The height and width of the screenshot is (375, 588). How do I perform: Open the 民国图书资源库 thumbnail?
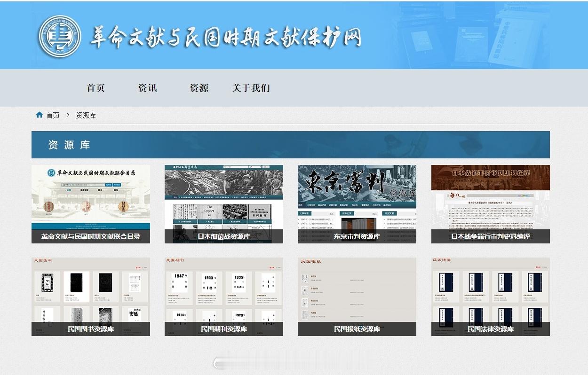point(91,297)
